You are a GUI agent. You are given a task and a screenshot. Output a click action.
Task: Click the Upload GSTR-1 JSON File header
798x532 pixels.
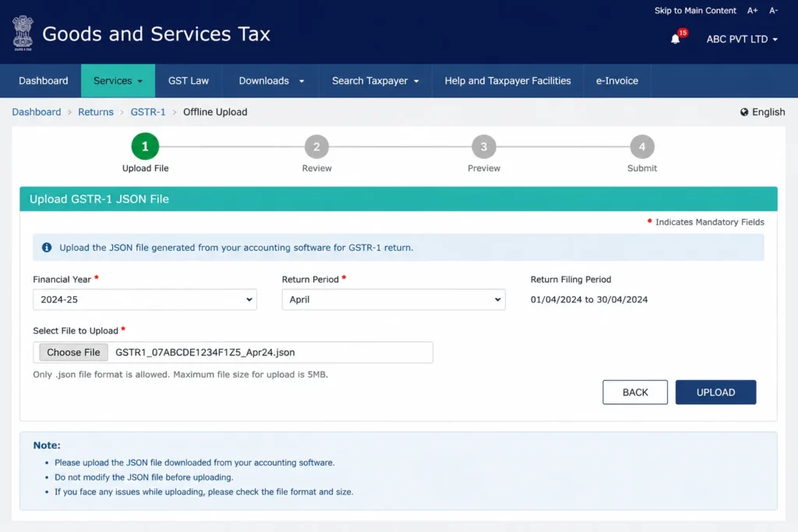398,199
